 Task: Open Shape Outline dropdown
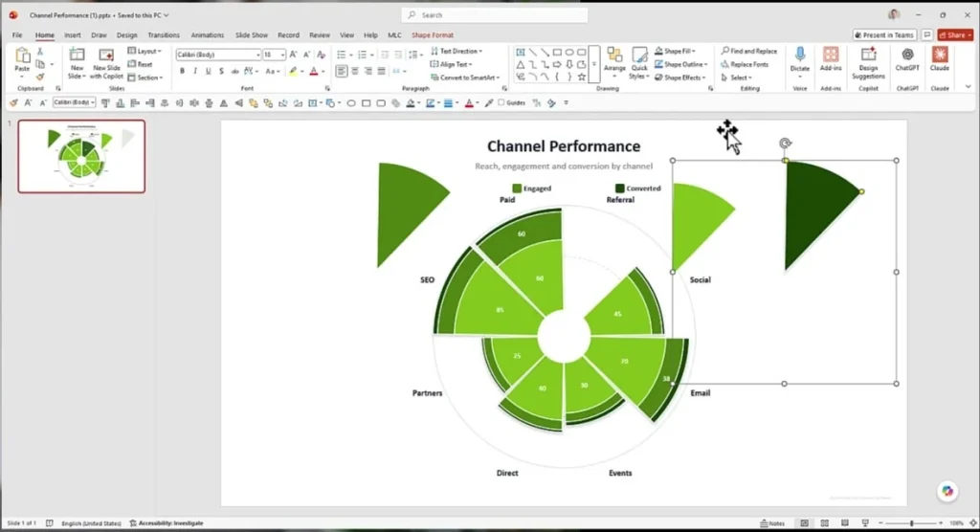[681, 64]
